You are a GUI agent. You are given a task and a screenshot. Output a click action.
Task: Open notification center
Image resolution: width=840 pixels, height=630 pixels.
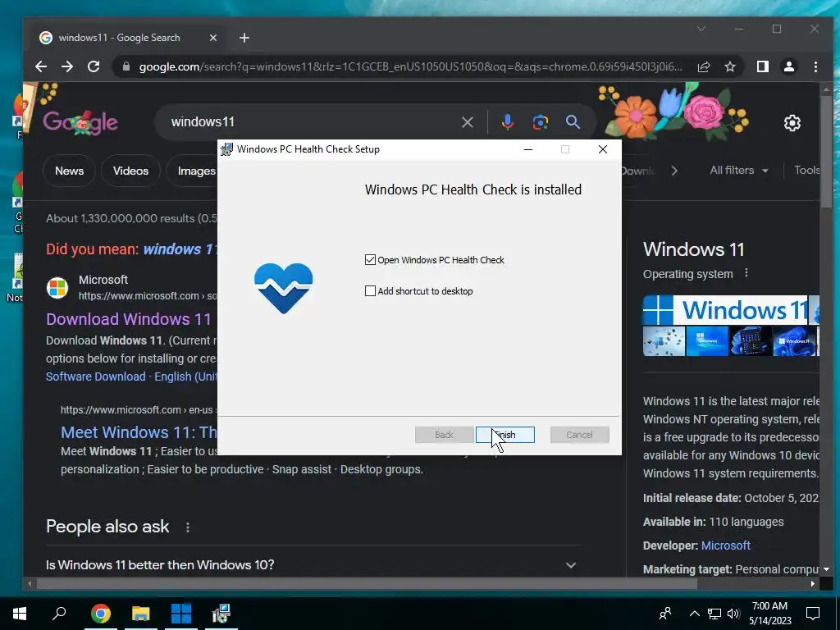tap(813, 614)
